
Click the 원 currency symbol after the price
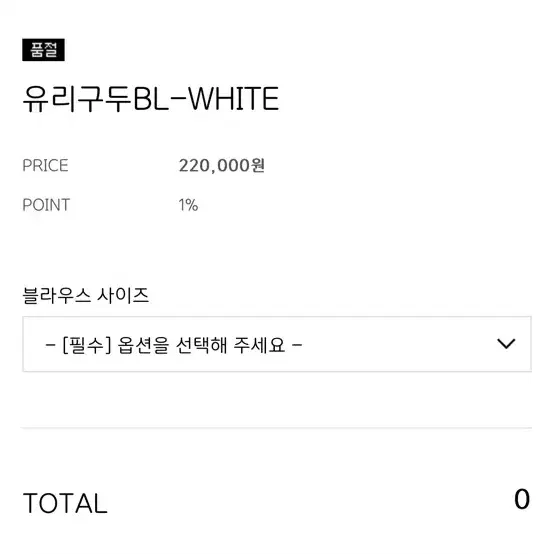click(258, 165)
